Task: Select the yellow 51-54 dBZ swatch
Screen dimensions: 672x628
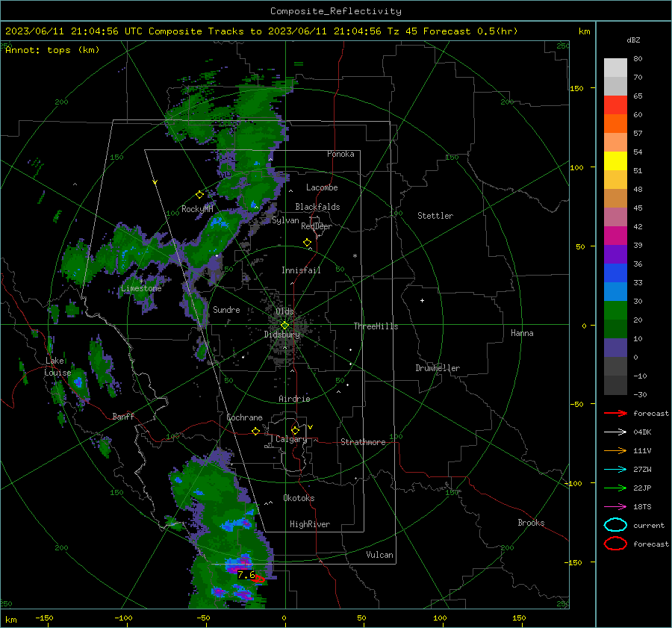Action: [x=615, y=161]
